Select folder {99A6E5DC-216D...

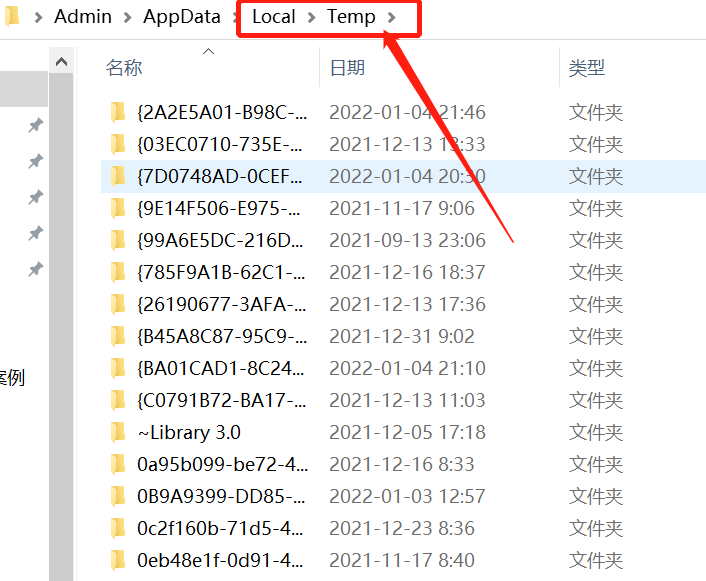tap(220, 240)
